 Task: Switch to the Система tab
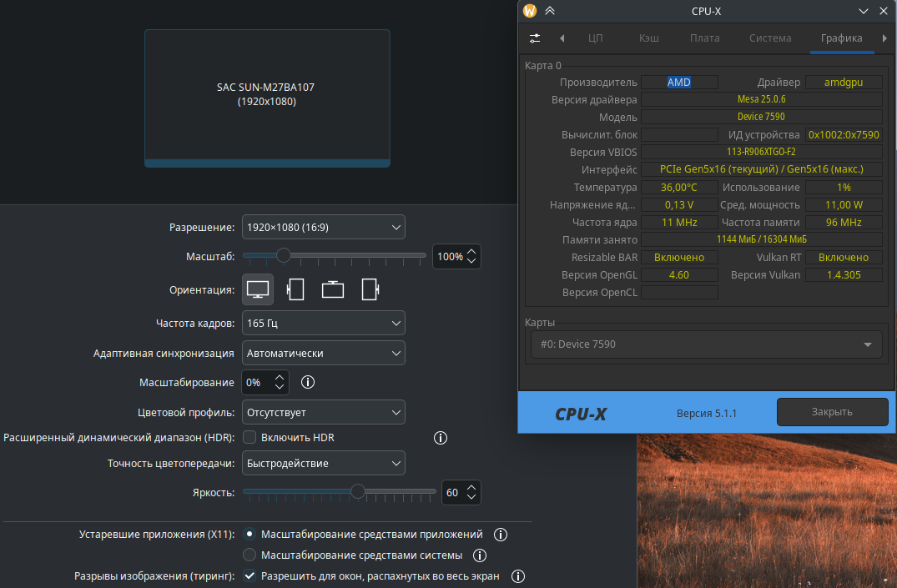click(770, 38)
